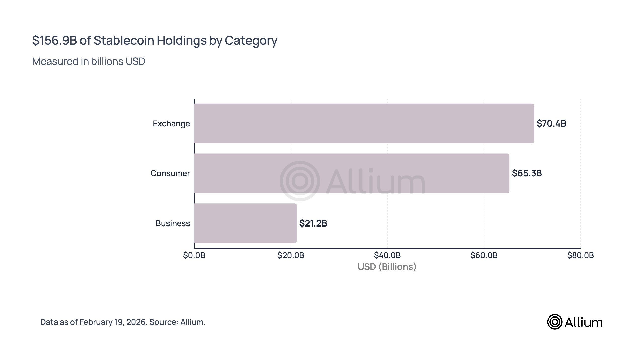Click the $0.0B axis tick label

tap(194, 255)
